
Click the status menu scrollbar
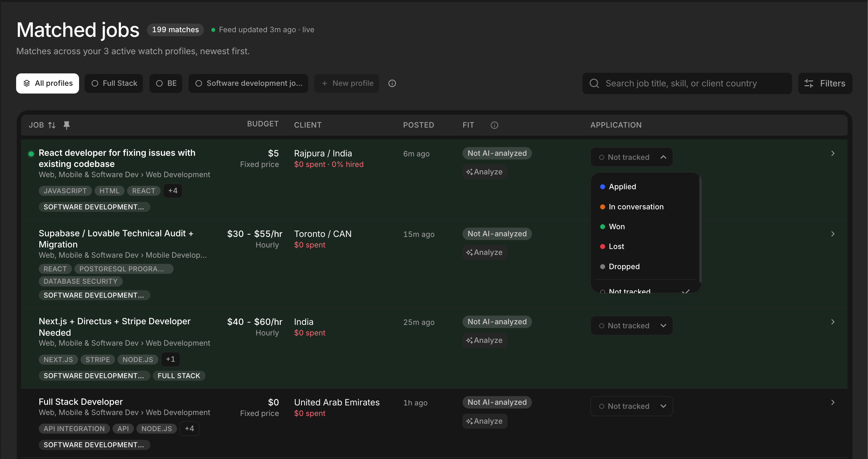(700, 229)
